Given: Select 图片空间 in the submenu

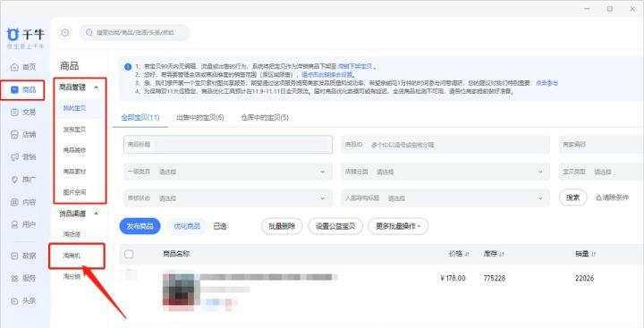Looking at the screenshot, I should pos(74,192).
